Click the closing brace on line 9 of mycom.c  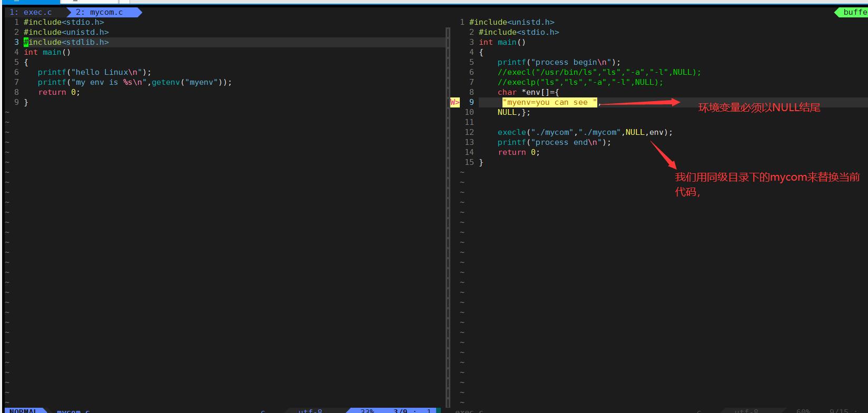coord(26,102)
